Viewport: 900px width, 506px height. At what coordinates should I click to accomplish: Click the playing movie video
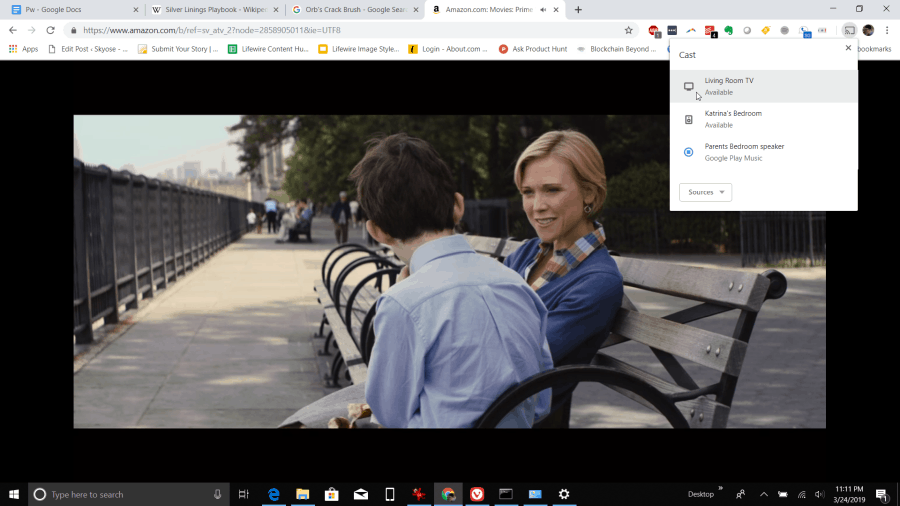(x=449, y=271)
